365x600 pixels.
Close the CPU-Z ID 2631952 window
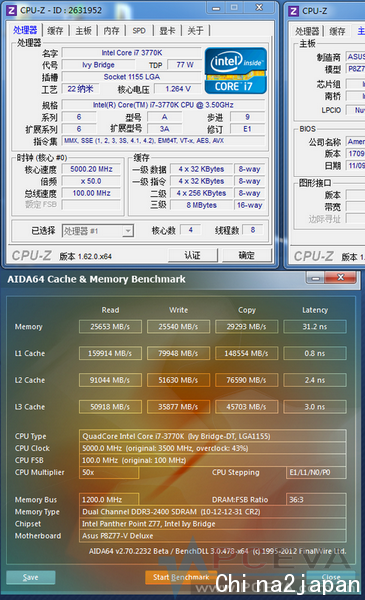(x=259, y=7)
